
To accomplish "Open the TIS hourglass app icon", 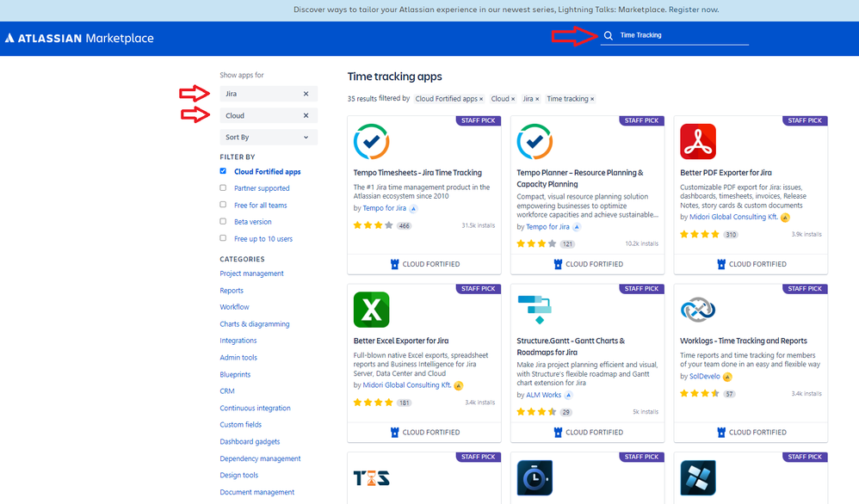I will pos(372,478).
